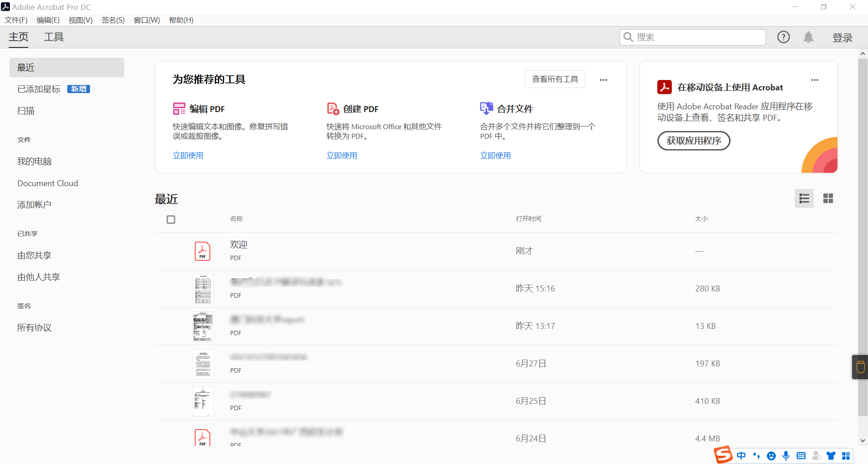This screenshot has height=464, width=868.
Task: Click the USB drive floating widget icon
Action: click(860, 367)
